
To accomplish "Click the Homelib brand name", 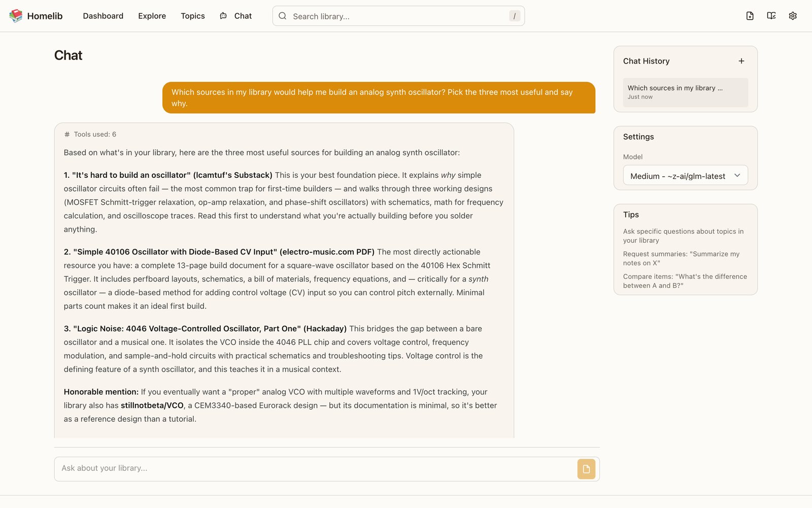I will [45, 16].
